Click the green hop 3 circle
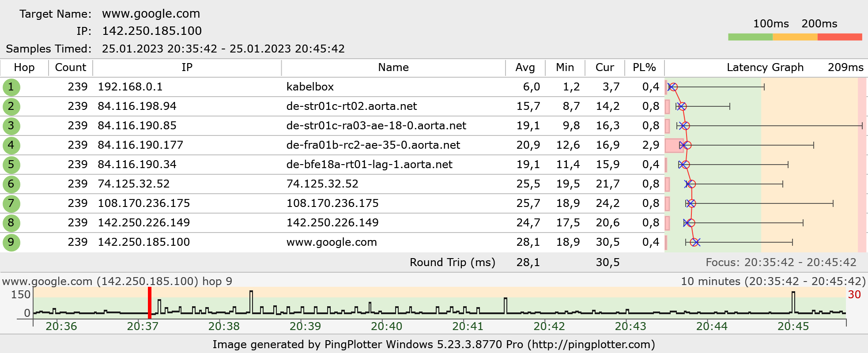Viewport: 868px width, 353px height. click(11, 126)
